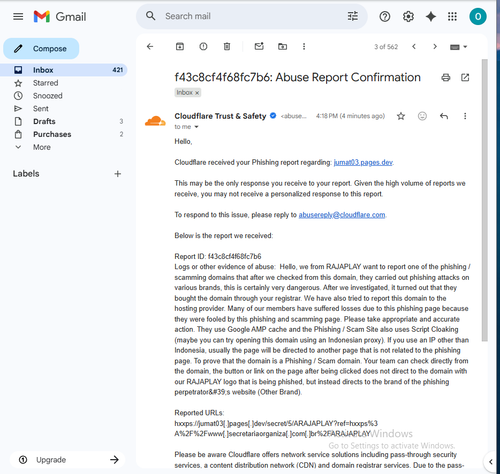The height and width of the screenshot is (474, 500).
Task: Click the Abuse Report Confirmation subject
Action: [x=297, y=77]
